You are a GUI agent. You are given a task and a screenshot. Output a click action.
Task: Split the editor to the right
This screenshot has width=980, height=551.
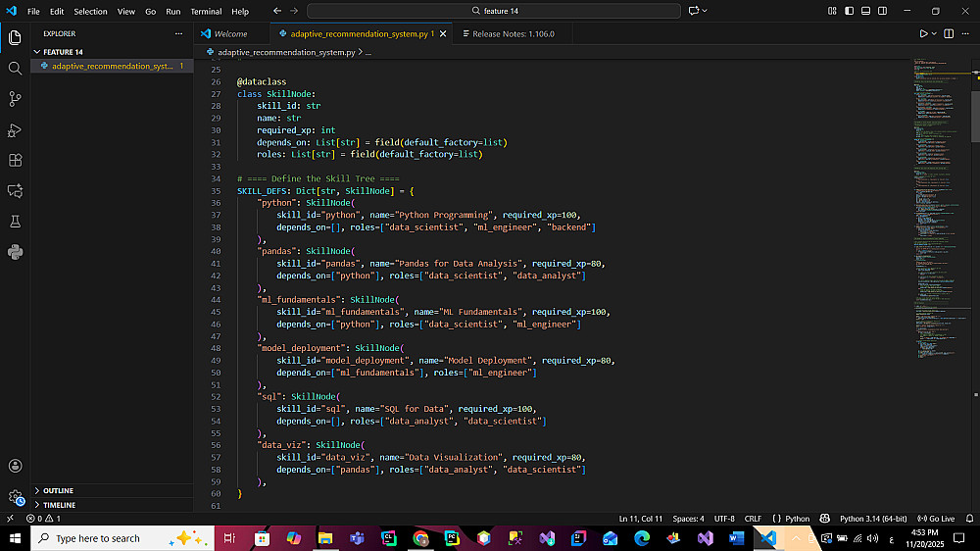[x=949, y=33]
